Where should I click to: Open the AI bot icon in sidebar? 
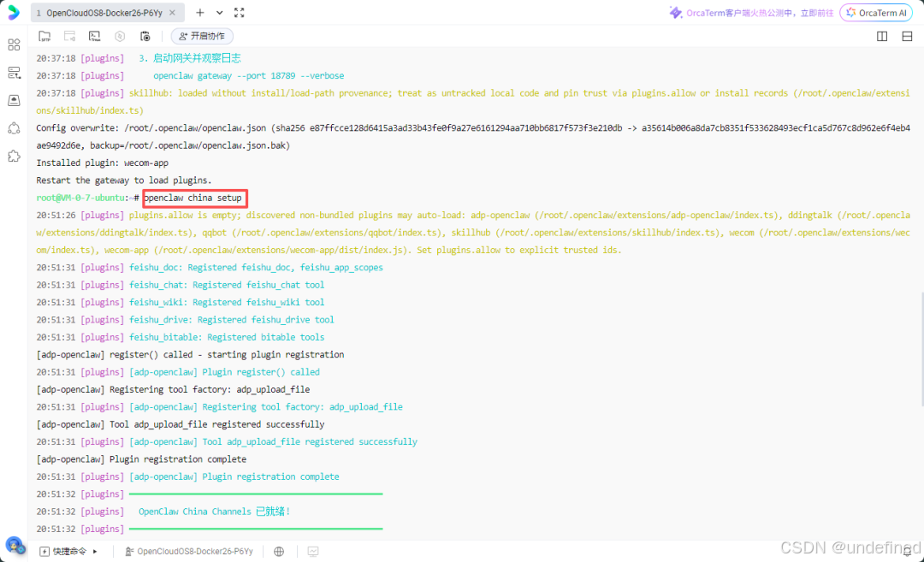tap(15, 127)
